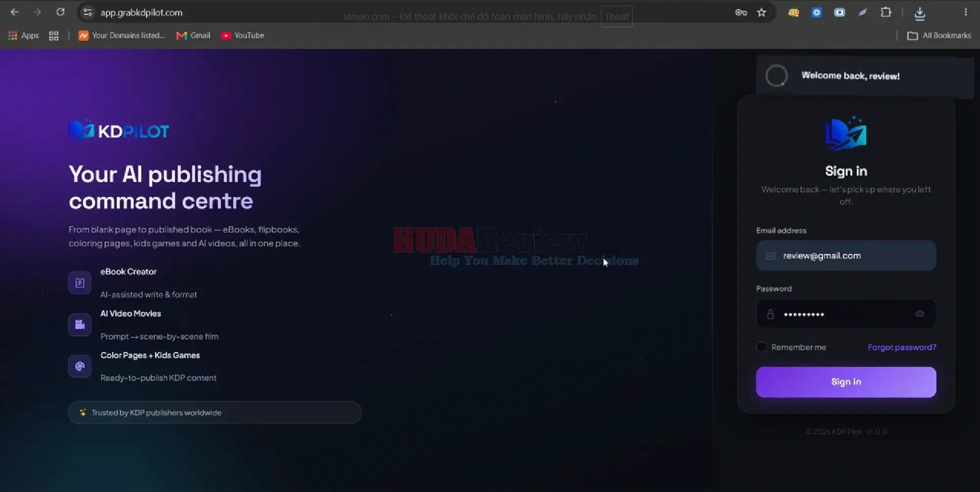Open the browser Downloads icon
The width and height of the screenshot is (980, 492).
click(920, 13)
